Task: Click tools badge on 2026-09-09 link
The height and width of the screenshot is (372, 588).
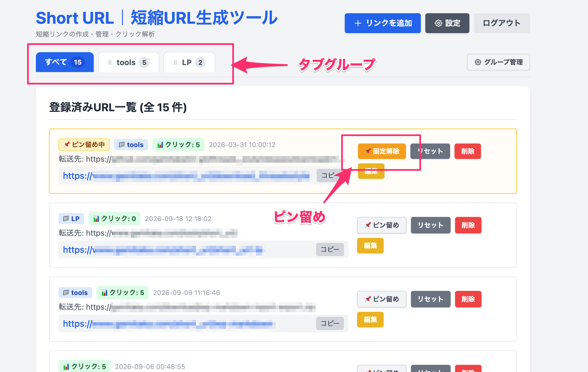Action: pos(75,293)
